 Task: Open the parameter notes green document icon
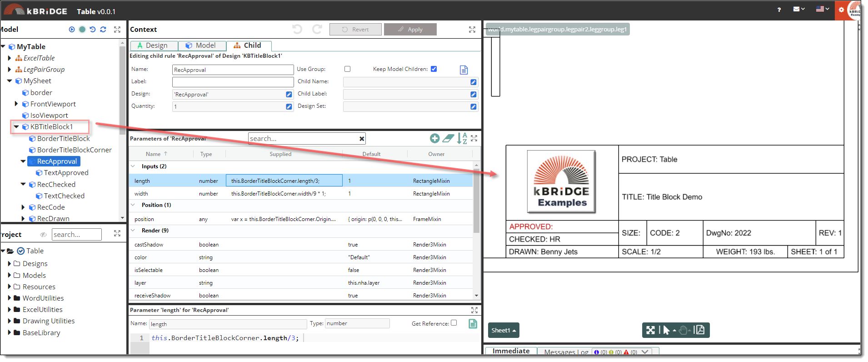tap(473, 324)
